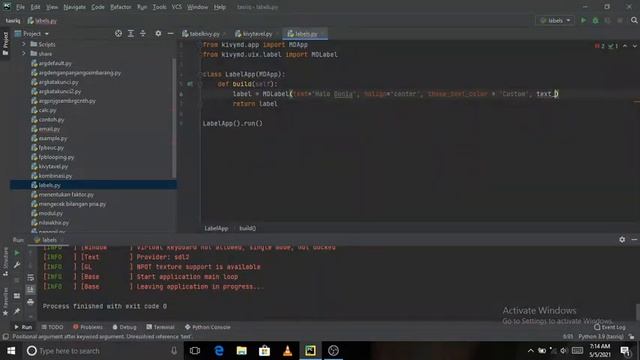Open Search Everywhere magnifier icon
Image resolution: width=640 pixels, height=360 pixels.
634,20
